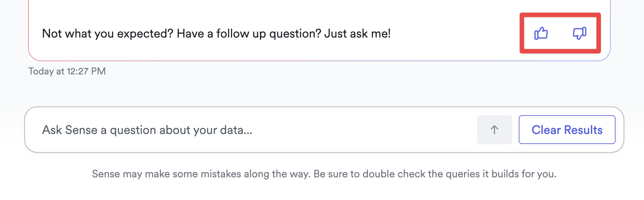This screenshot has height=200, width=644.
Task: Click the grey submit arrow next to Clear Results
Action: pos(494,129)
